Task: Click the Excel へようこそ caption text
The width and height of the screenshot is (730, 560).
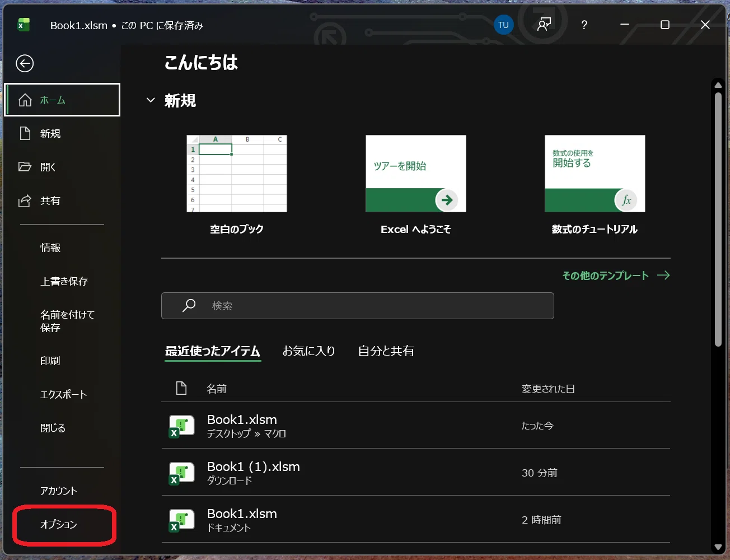Action: pyautogui.click(x=416, y=229)
